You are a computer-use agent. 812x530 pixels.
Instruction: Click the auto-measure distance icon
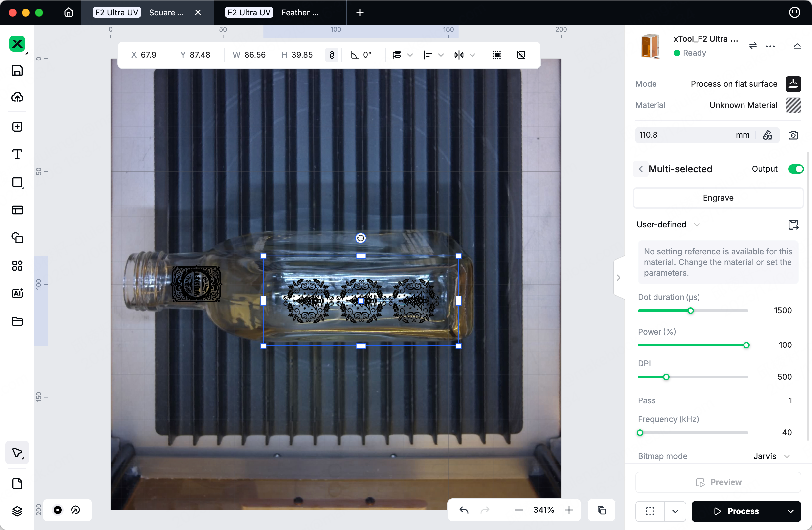pos(767,135)
